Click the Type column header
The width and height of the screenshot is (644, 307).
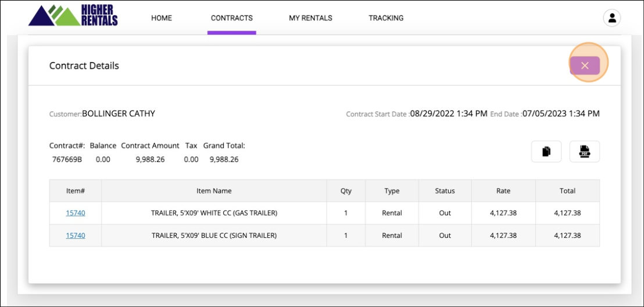coord(392,191)
